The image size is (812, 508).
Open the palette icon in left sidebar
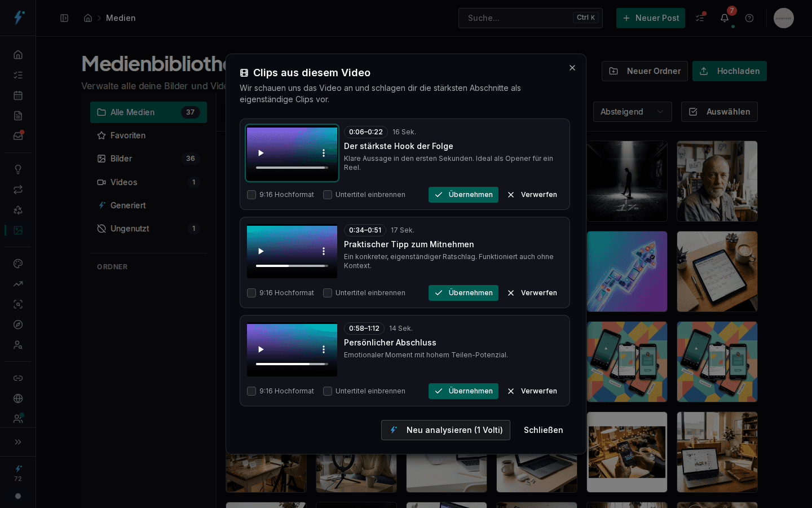18,264
